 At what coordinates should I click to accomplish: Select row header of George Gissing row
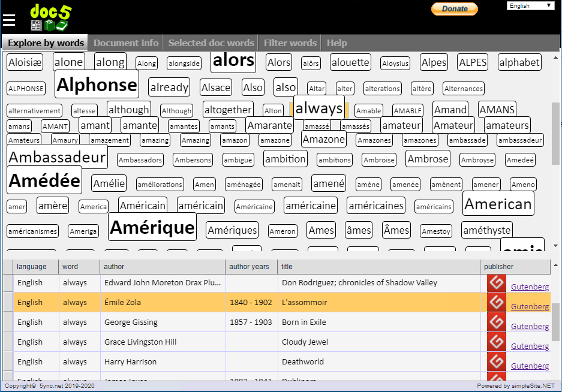coord(8,322)
